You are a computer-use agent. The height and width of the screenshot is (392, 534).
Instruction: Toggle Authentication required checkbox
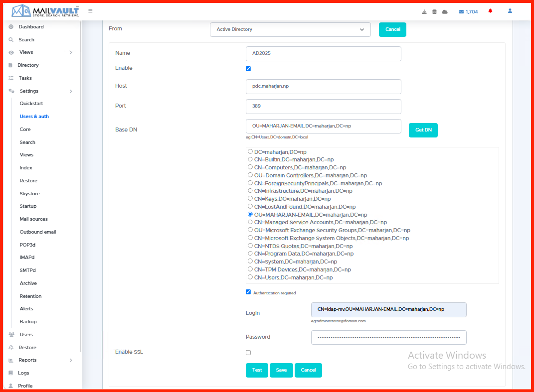pos(248,292)
